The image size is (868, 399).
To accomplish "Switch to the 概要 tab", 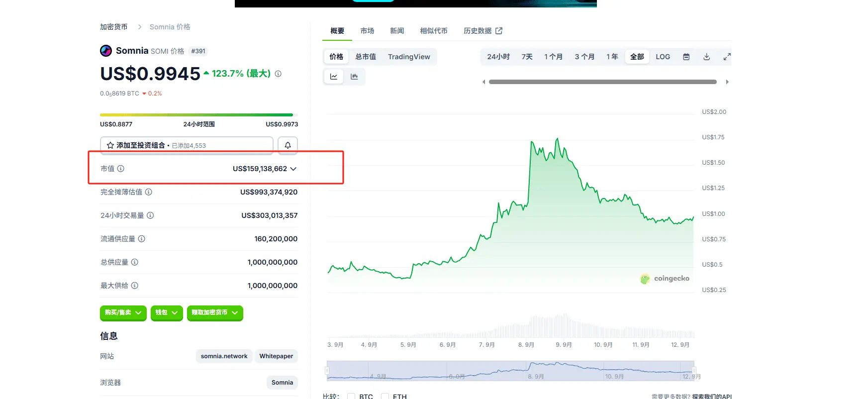I will click(337, 31).
